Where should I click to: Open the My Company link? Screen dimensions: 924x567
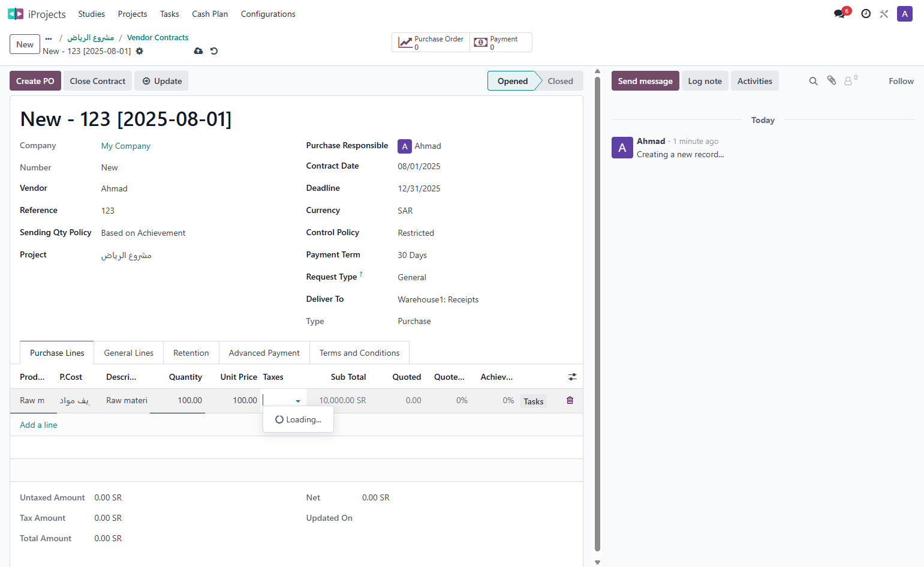[x=126, y=146]
